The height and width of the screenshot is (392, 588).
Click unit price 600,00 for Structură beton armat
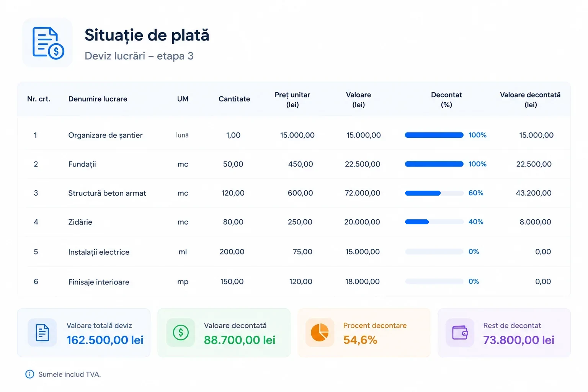(301, 193)
